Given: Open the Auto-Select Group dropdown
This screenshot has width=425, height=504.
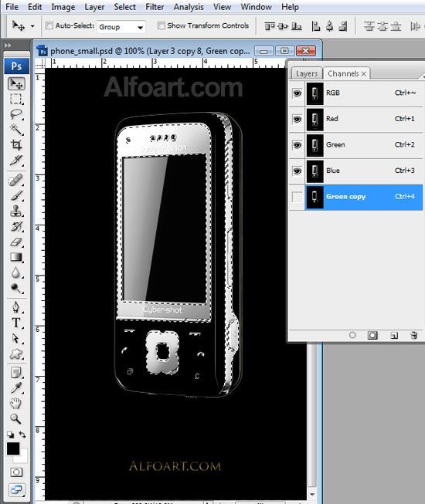Looking at the screenshot, I should pos(121,27).
